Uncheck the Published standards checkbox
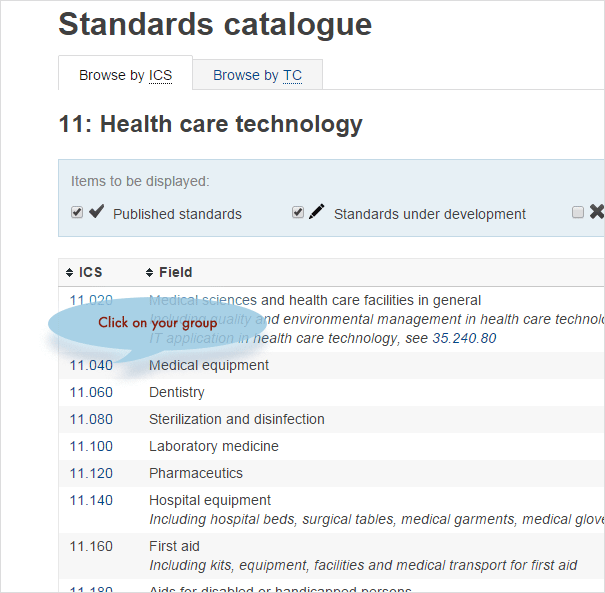 point(77,213)
